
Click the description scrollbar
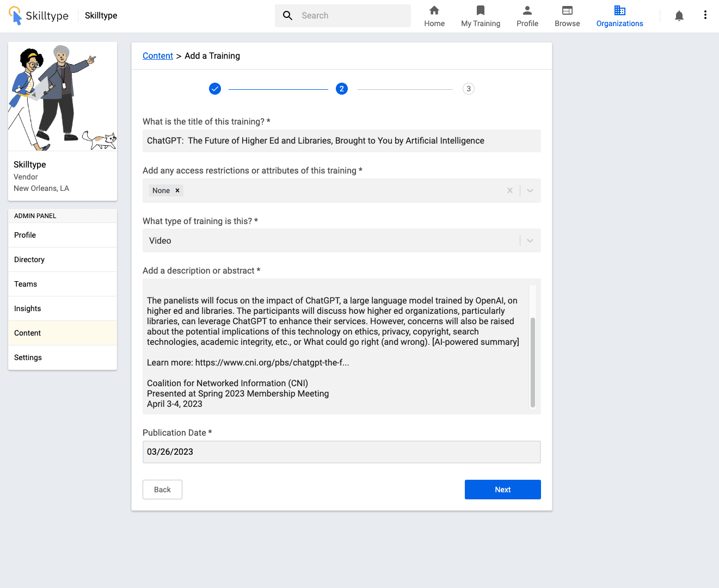[x=533, y=362]
